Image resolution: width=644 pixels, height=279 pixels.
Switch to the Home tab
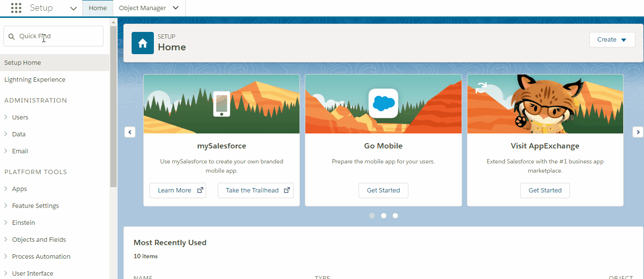pos(98,8)
